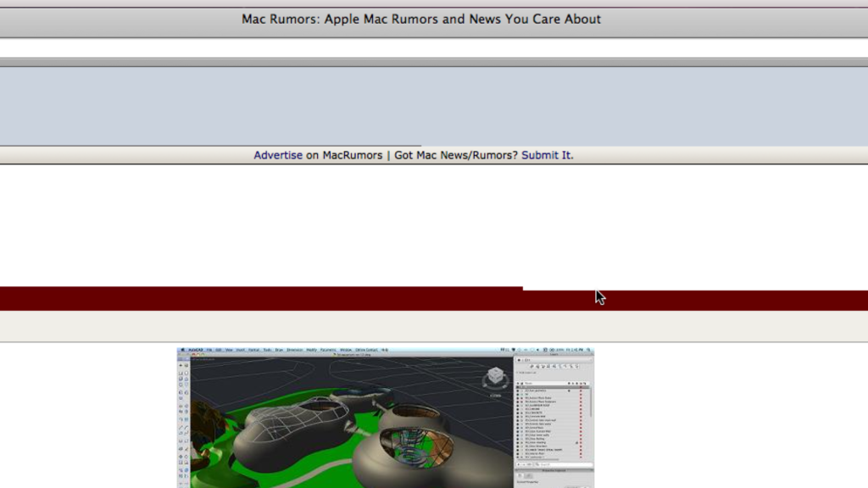Click the 'Mac Rumors: Apple Mac Rumors' page title
This screenshot has height=488, width=868.
(x=420, y=19)
